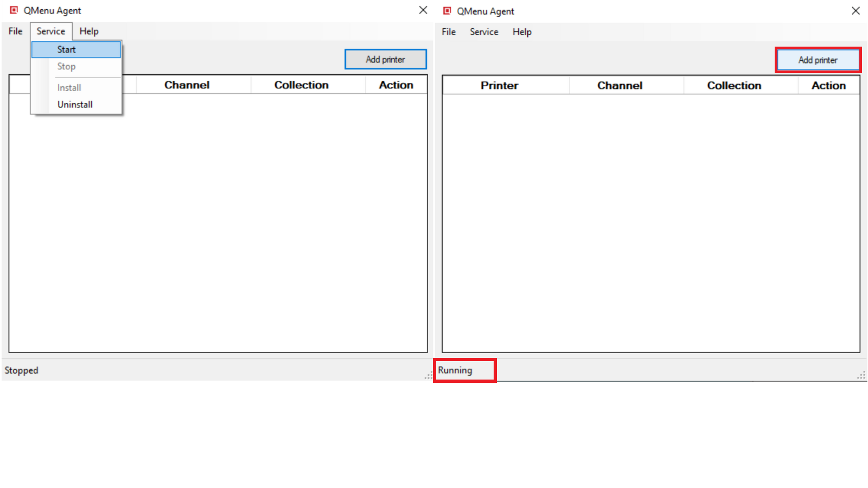Open the File menu in the Stopped window
Screen dimensions: 868x488
point(15,31)
